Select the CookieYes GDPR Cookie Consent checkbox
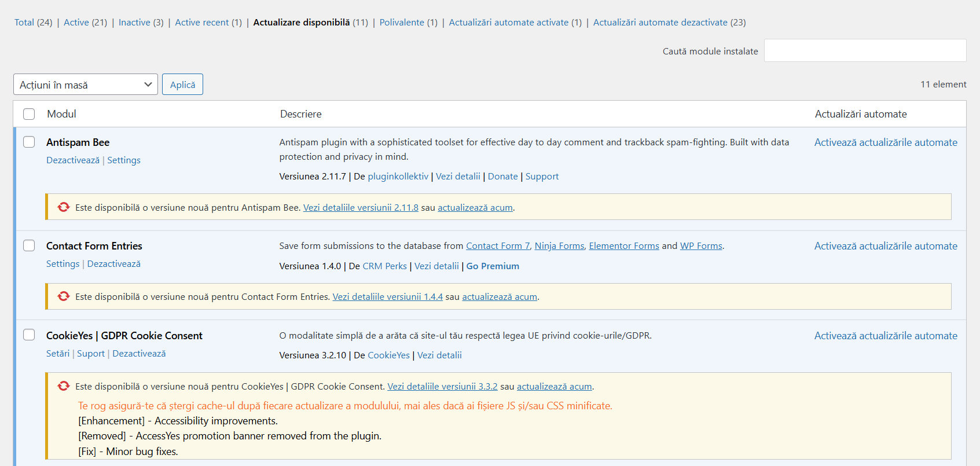The height and width of the screenshot is (466, 980). 29,335
